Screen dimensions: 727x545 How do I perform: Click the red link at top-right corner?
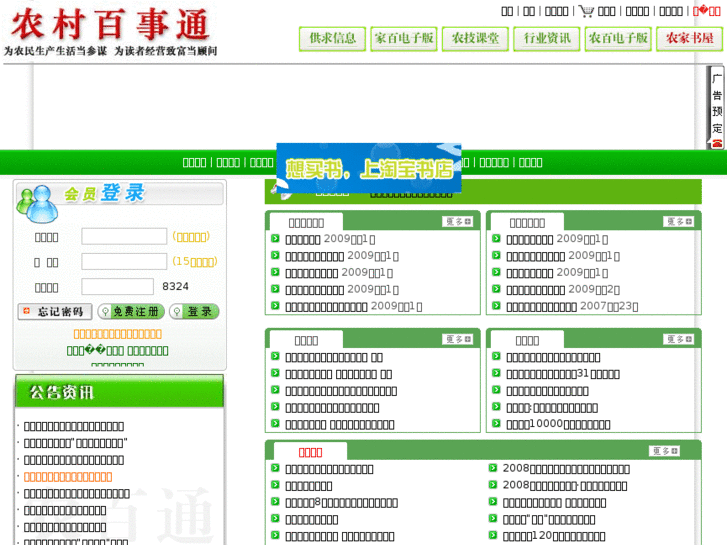coord(706,11)
